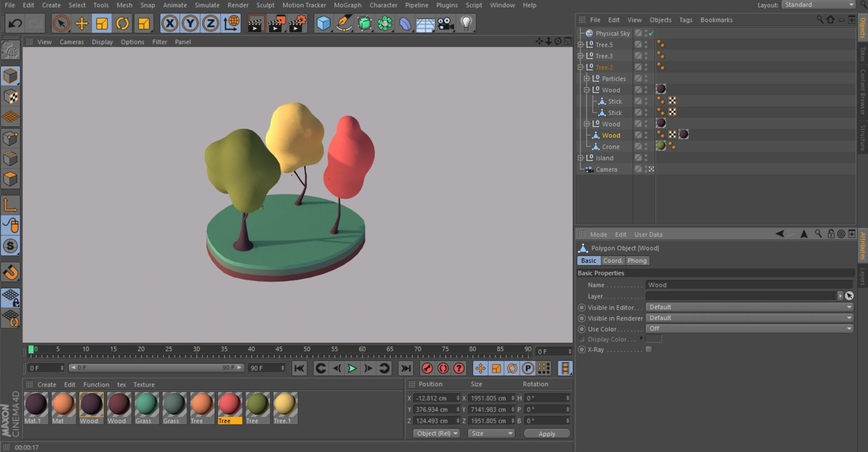Toggle Use Color animation dot
868x452 pixels.
pos(582,329)
